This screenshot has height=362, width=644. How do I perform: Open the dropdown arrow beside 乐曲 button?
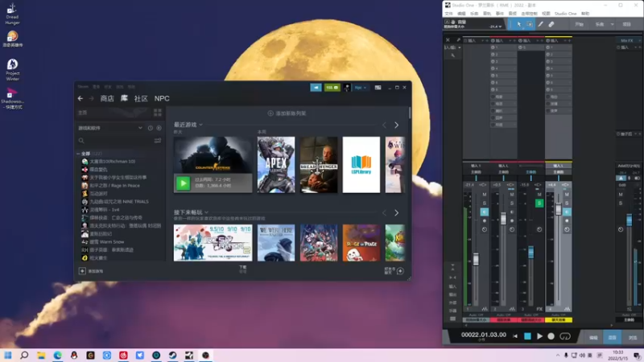(612, 24)
